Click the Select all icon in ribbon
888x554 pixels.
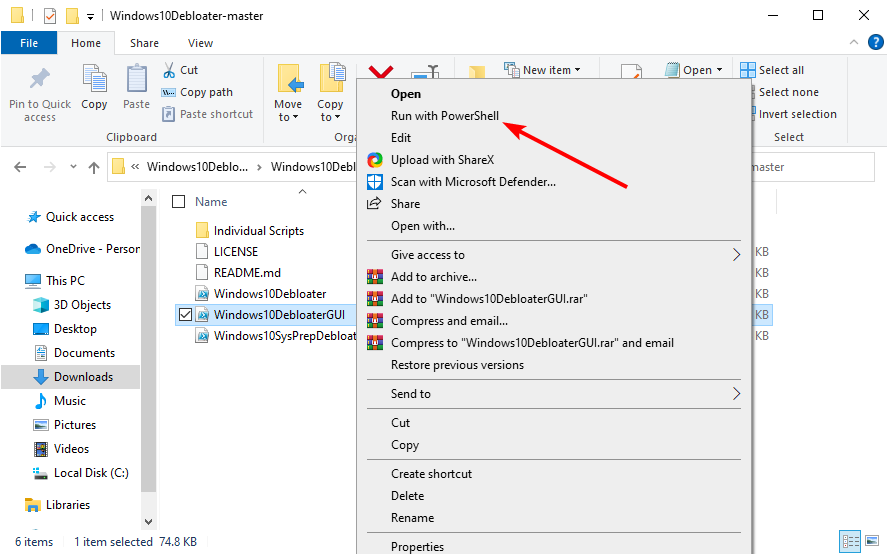[x=748, y=70]
